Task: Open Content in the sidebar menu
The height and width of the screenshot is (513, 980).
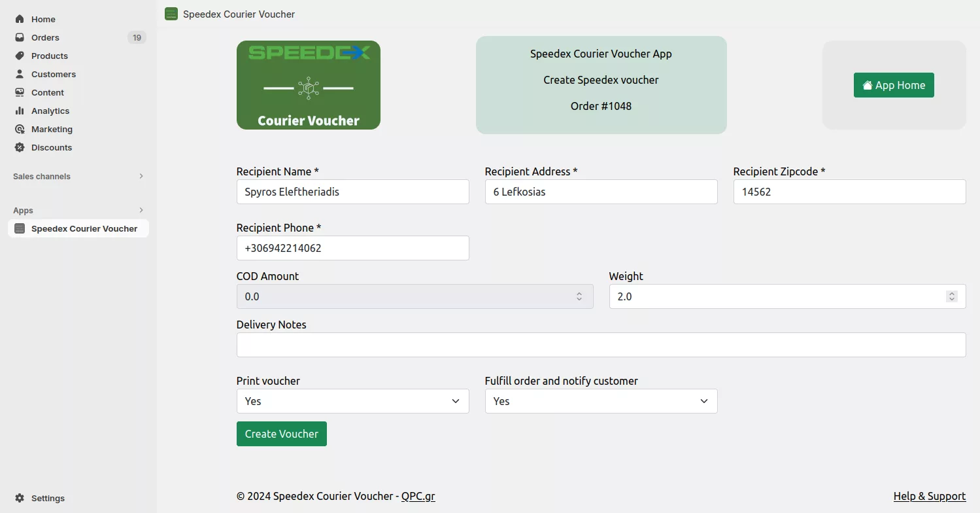Action: click(48, 92)
